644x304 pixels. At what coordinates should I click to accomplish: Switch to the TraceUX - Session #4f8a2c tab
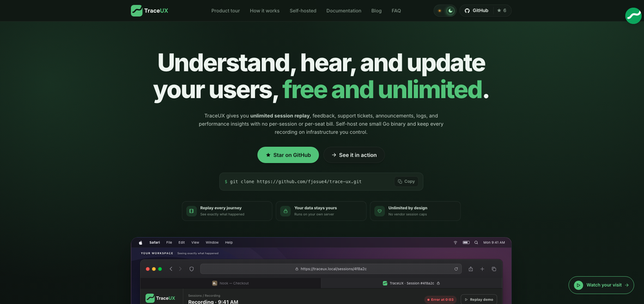(411, 283)
